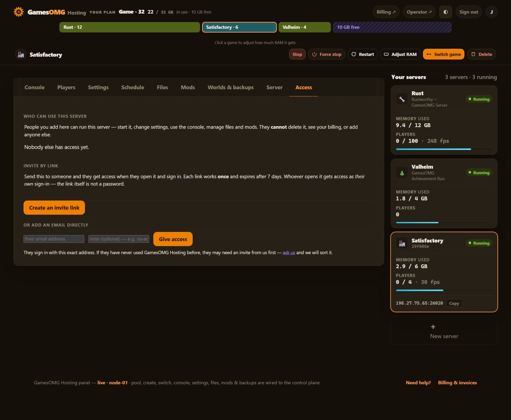Click the Rust wrench server icon
This screenshot has width=511, height=420.
point(402,99)
